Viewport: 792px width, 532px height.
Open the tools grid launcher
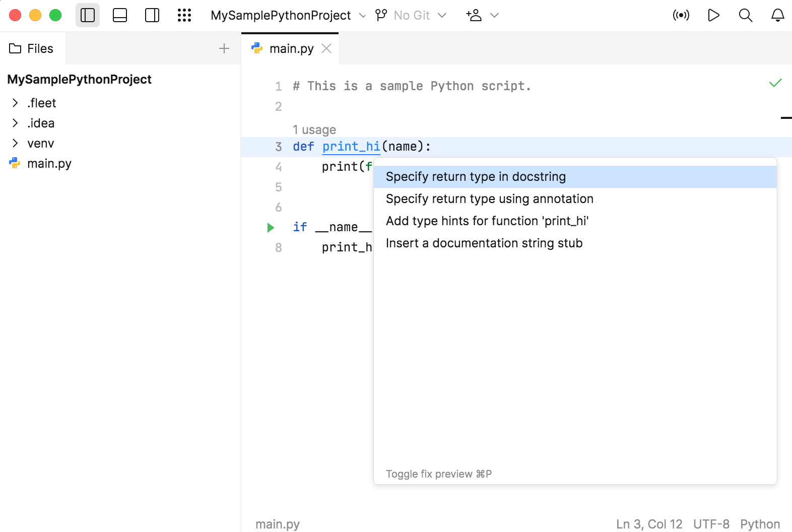pos(184,15)
